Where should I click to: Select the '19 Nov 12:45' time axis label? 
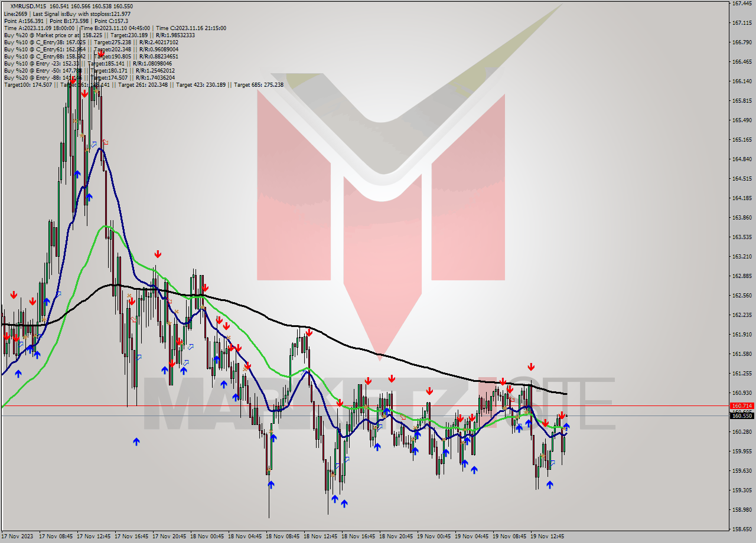548,537
